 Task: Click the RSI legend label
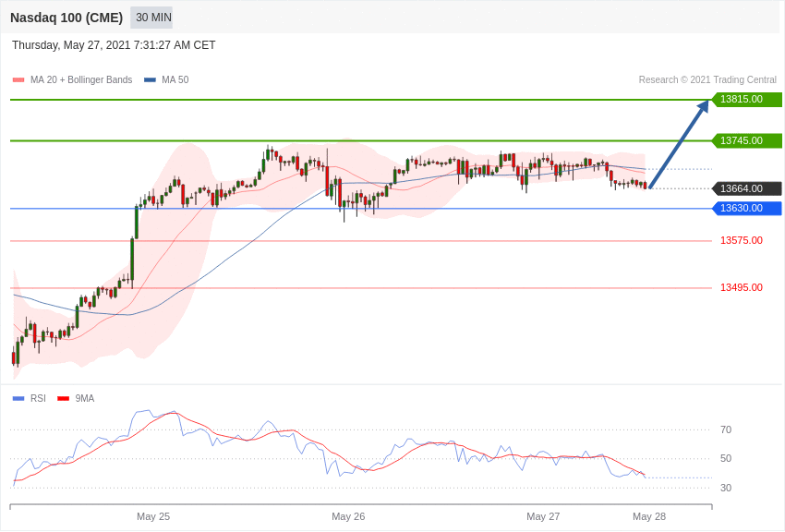[38, 398]
